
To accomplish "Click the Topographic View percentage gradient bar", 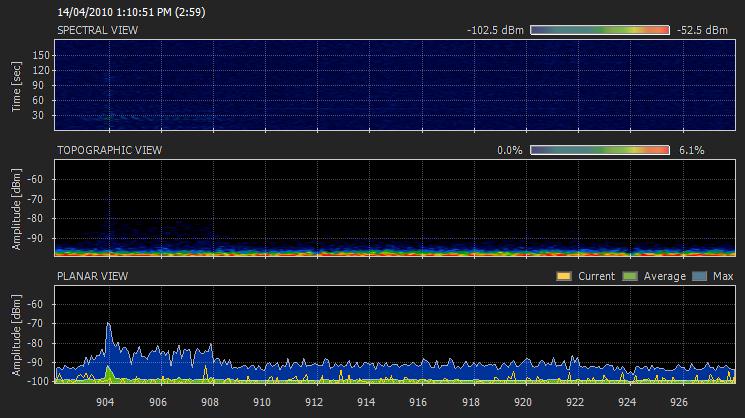I will click(600, 150).
